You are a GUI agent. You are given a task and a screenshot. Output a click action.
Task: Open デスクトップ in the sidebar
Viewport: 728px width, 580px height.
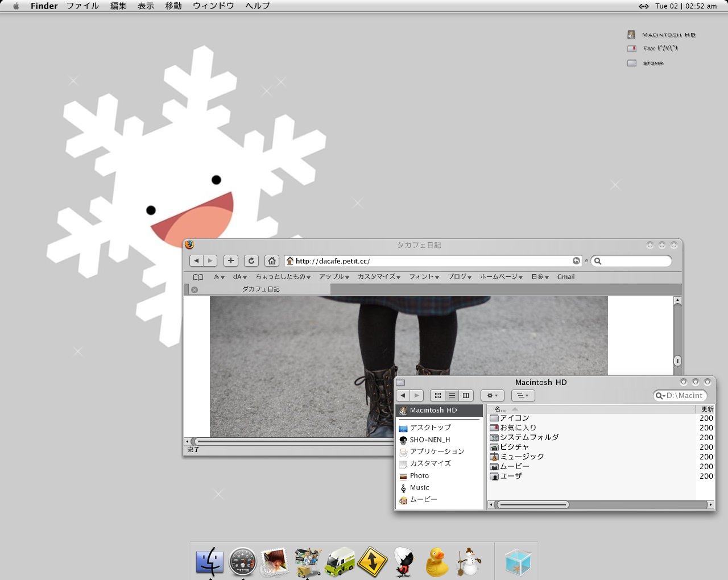tap(431, 428)
